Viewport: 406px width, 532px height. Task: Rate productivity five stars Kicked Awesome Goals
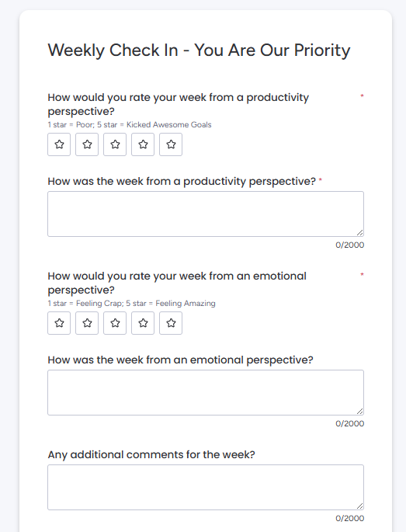[171, 144]
